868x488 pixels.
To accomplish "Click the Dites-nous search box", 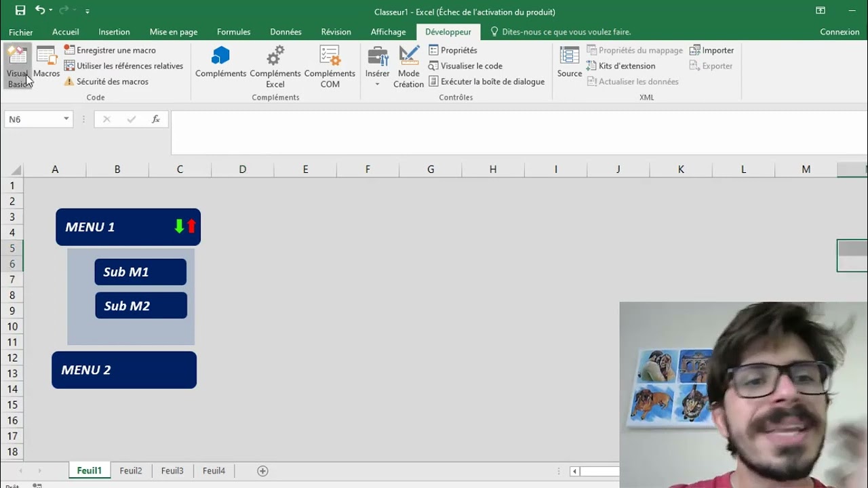I will pos(560,32).
